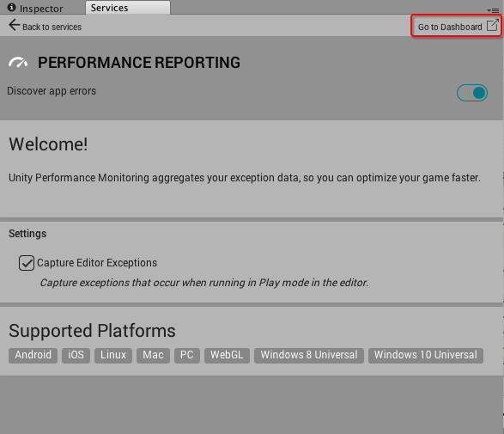Click the iOS platform tag

click(76, 355)
